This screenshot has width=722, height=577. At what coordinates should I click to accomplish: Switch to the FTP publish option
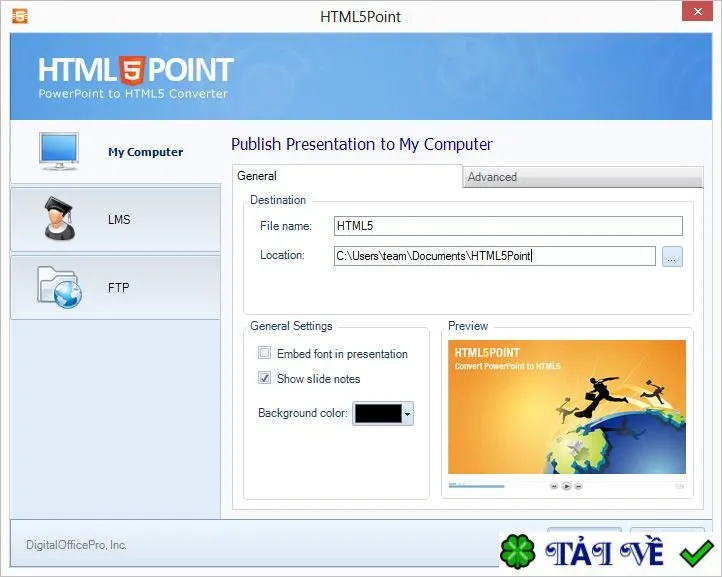click(115, 287)
